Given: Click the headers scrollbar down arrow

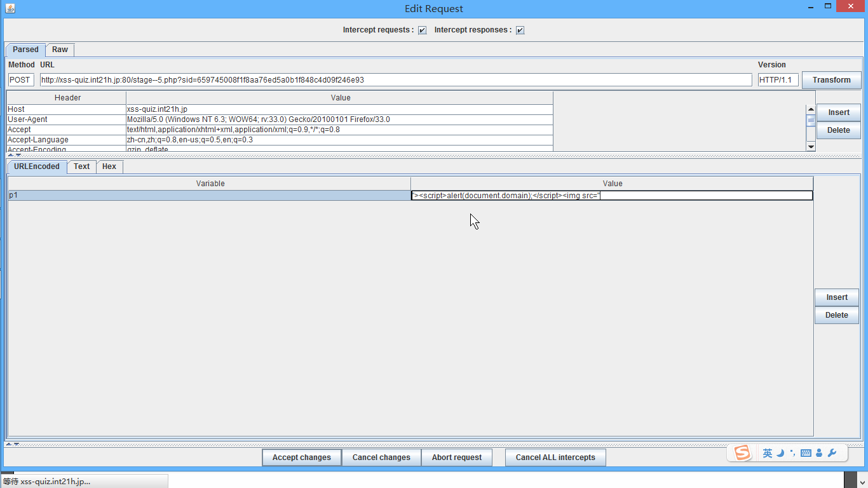Looking at the screenshot, I should tap(811, 147).
